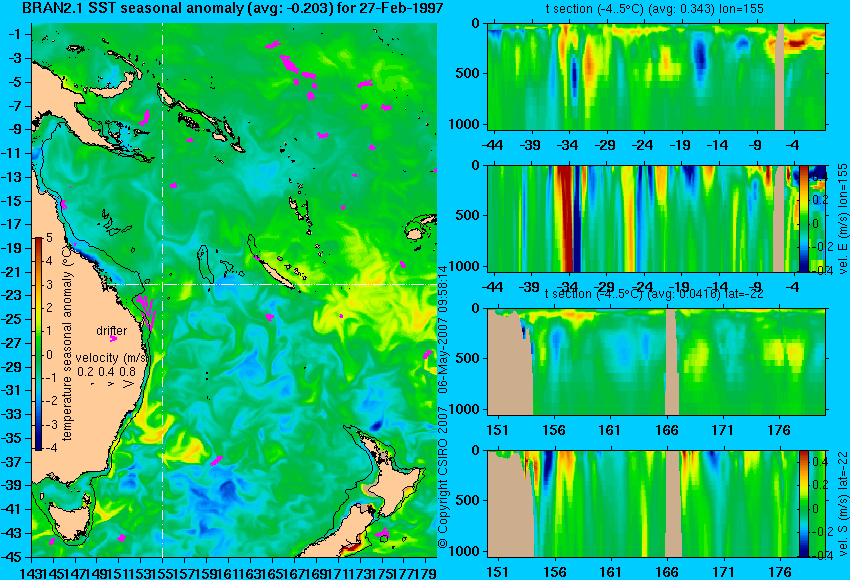This screenshot has height=580, width=850.
Task: Click the southward velocity color bar at lat=-22
Action: (x=803, y=504)
